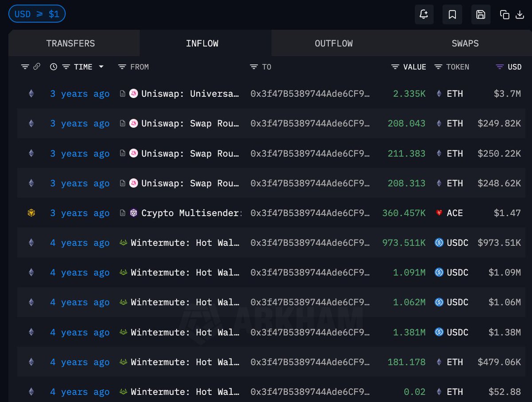
Task: Click the recipient address in ACE row
Action: tap(310, 213)
